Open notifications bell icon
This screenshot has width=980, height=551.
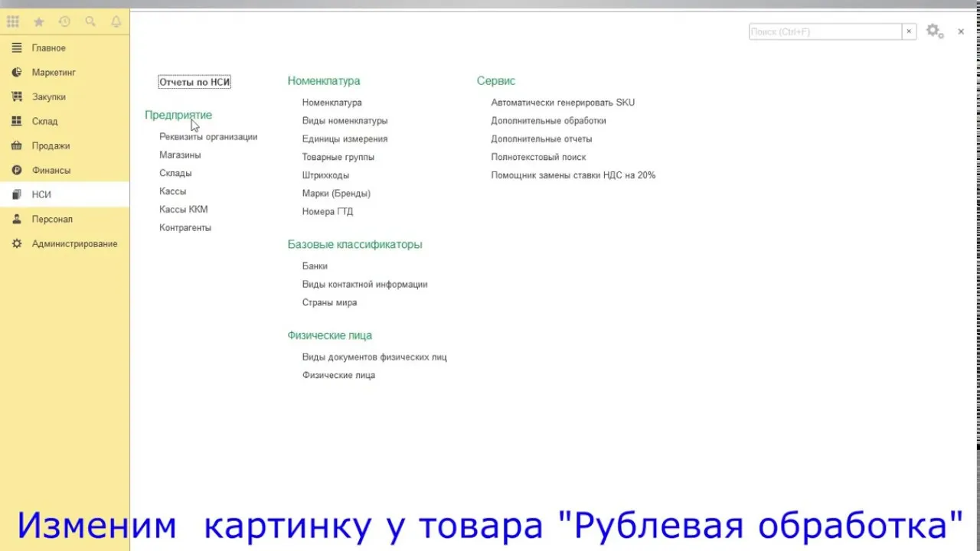116,22
